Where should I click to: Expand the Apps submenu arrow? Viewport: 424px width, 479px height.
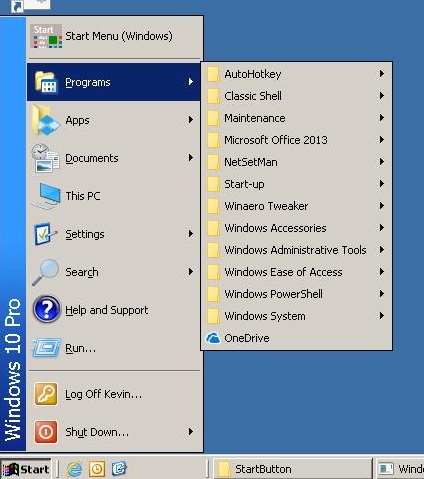click(x=190, y=119)
